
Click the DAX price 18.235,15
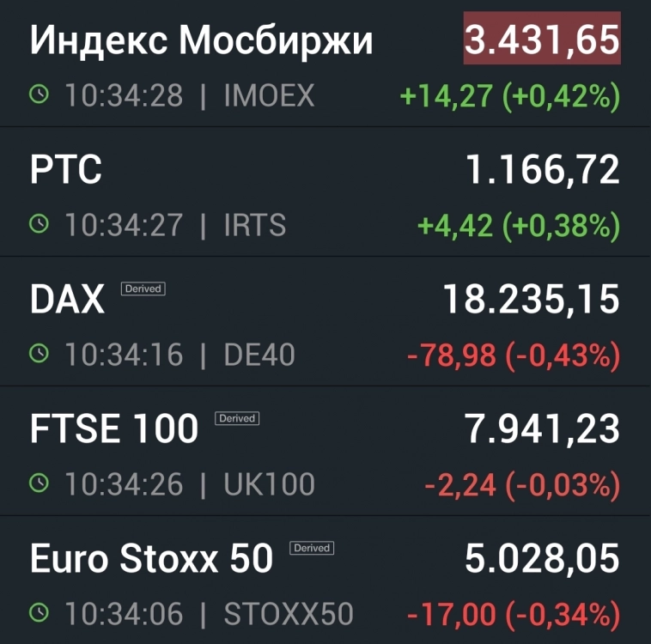click(x=531, y=300)
